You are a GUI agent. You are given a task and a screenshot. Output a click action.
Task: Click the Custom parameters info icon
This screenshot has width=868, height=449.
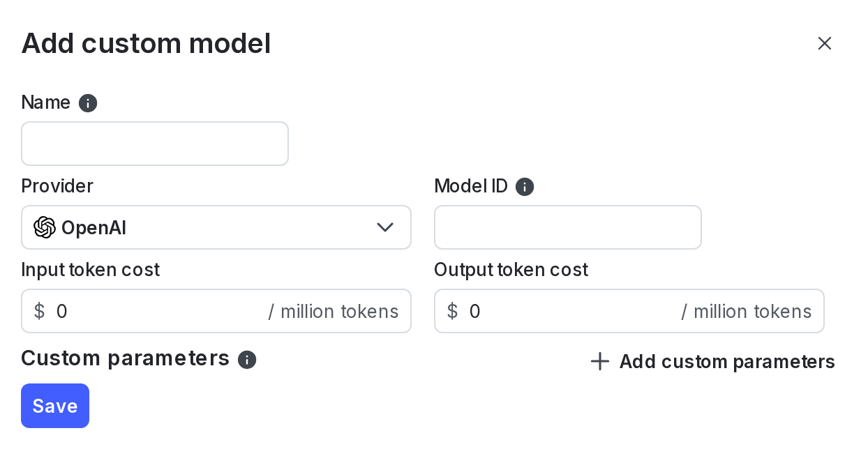pos(247,360)
